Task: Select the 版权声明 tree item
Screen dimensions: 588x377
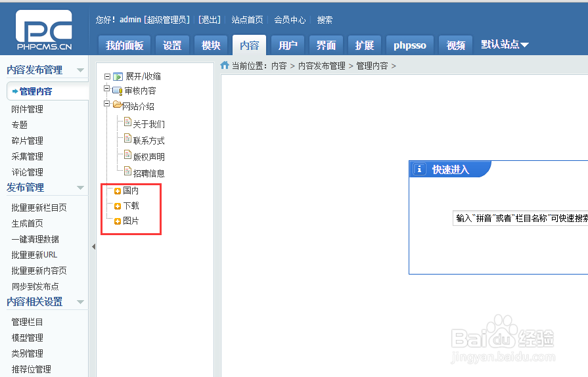Action: [149, 157]
